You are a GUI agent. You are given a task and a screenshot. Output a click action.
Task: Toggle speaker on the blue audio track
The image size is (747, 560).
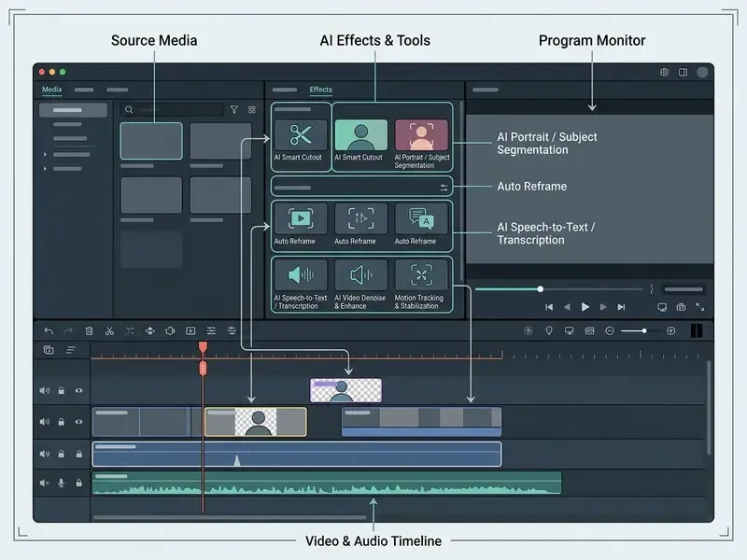click(44, 454)
